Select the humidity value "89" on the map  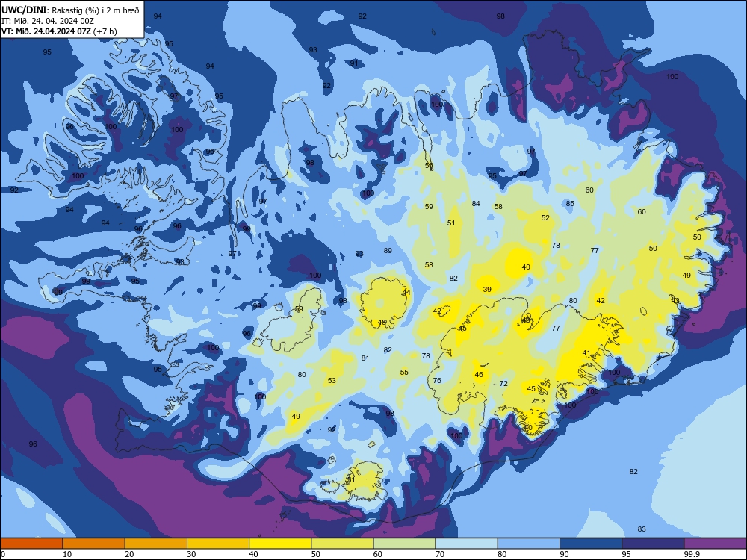388,250
